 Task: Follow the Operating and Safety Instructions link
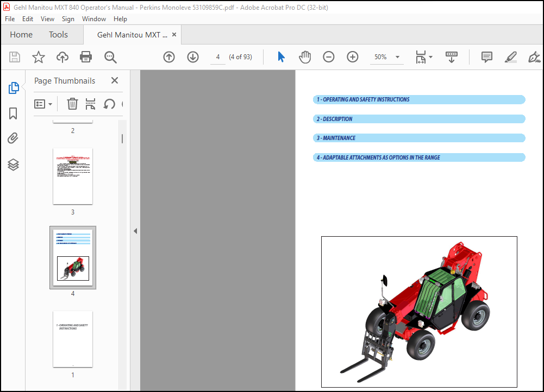click(419, 99)
